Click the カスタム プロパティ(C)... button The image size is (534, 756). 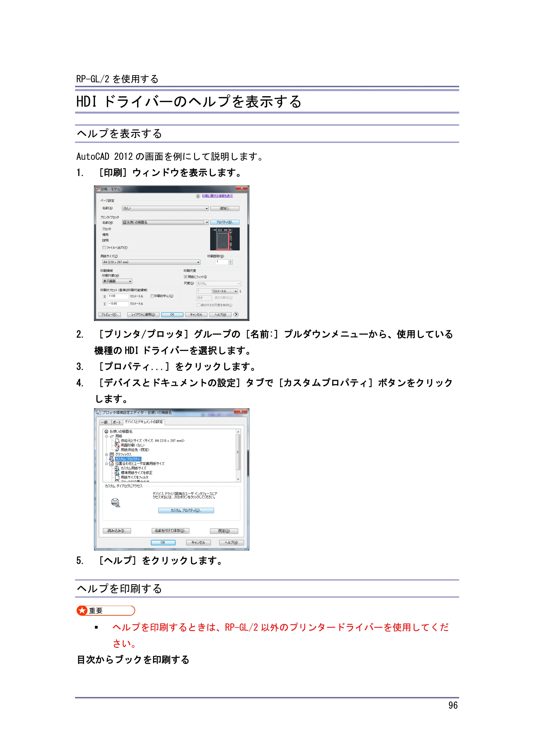point(186,511)
